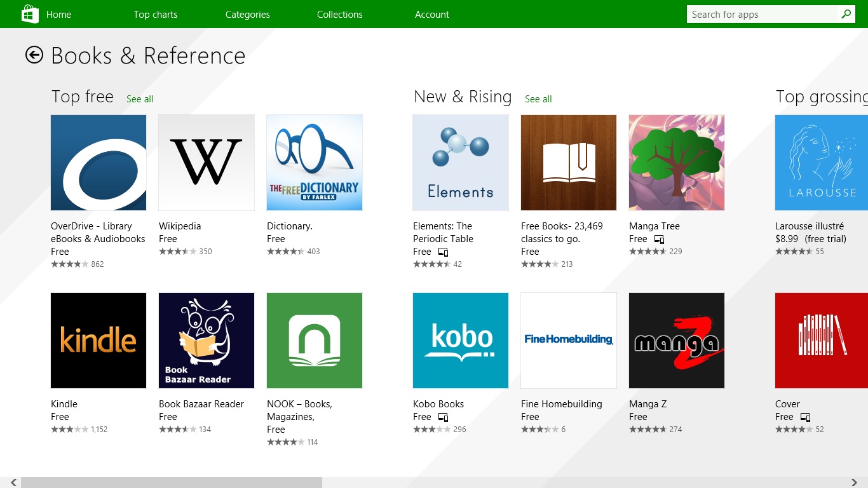Open the Larousse illustré icon
868x488 pixels.
coord(822,163)
